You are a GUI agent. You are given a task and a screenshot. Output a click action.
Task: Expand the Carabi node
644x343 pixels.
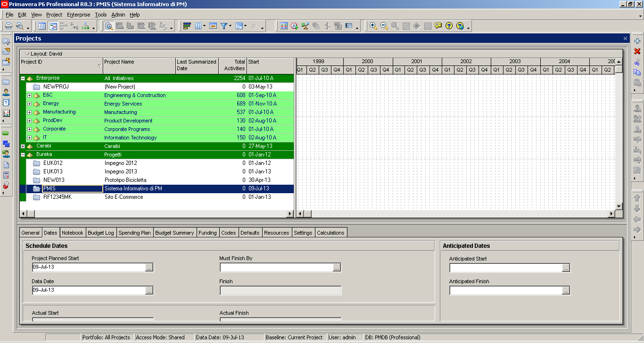tap(23, 147)
